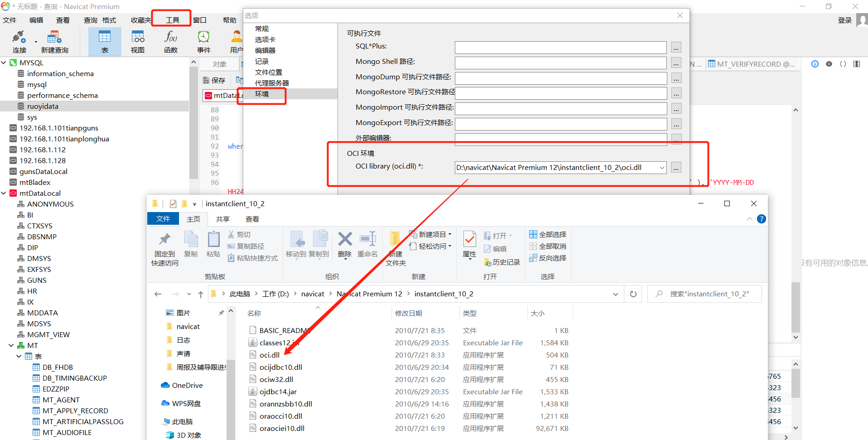Collapse the MT schema node

click(x=11, y=345)
